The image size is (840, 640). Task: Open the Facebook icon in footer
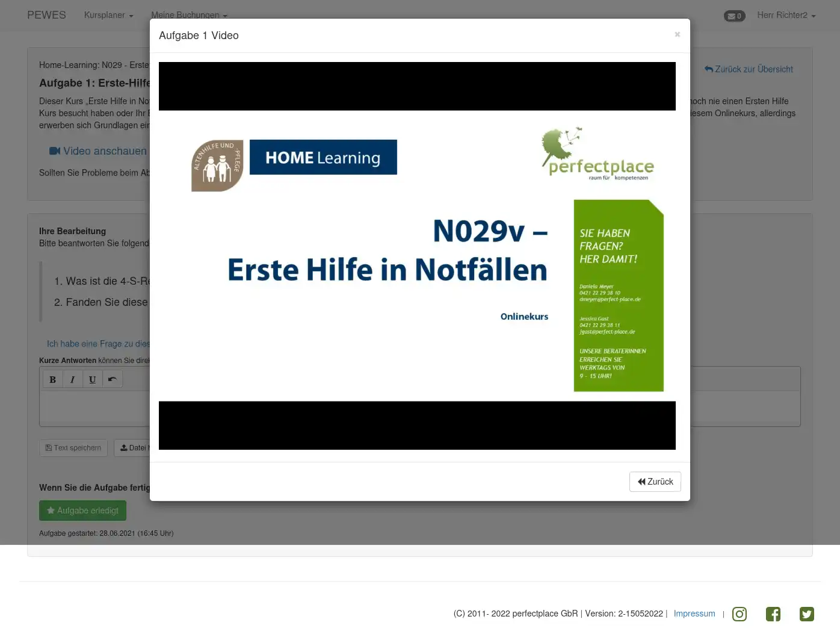point(773,614)
